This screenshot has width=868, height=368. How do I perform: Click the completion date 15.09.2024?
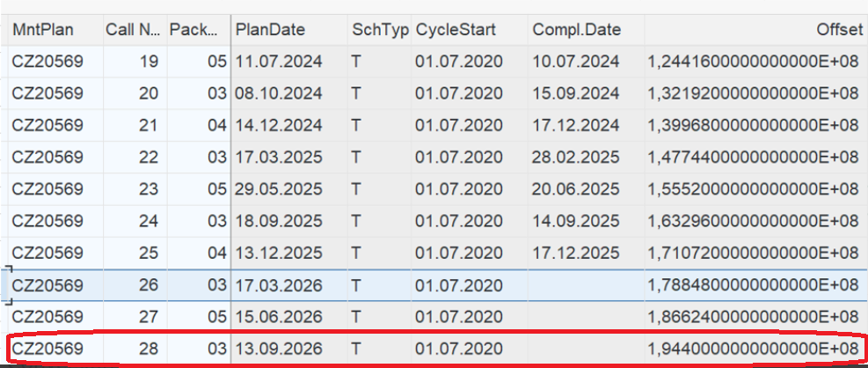point(575,93)
